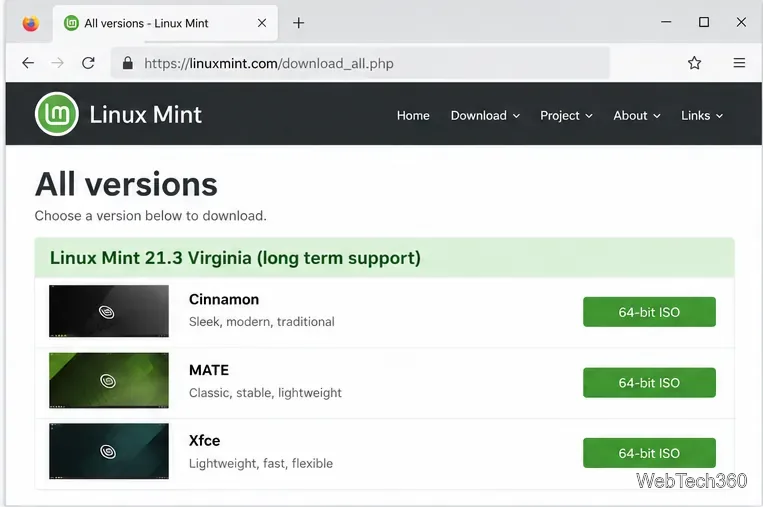Click the Cinnamon edition name

point(224,299)
